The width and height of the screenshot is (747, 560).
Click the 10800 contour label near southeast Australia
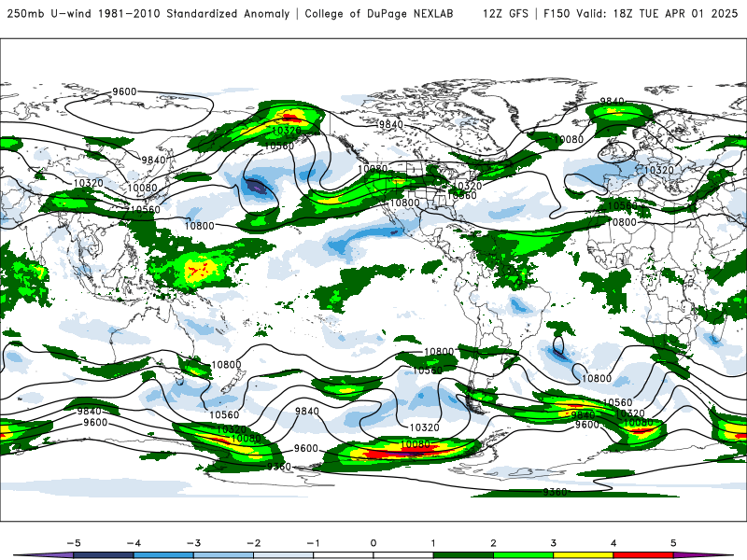click(226, 365)
